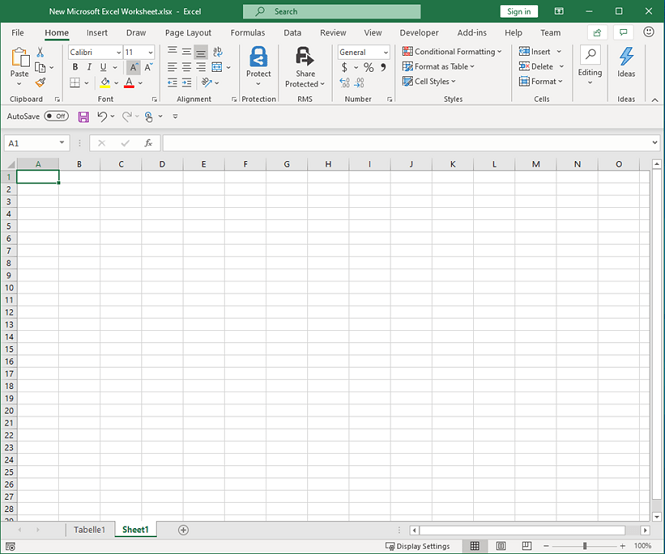This screenshot has height=554, width=665.
Task: Apply Comma Style format
Action: [x=383, y=67]
